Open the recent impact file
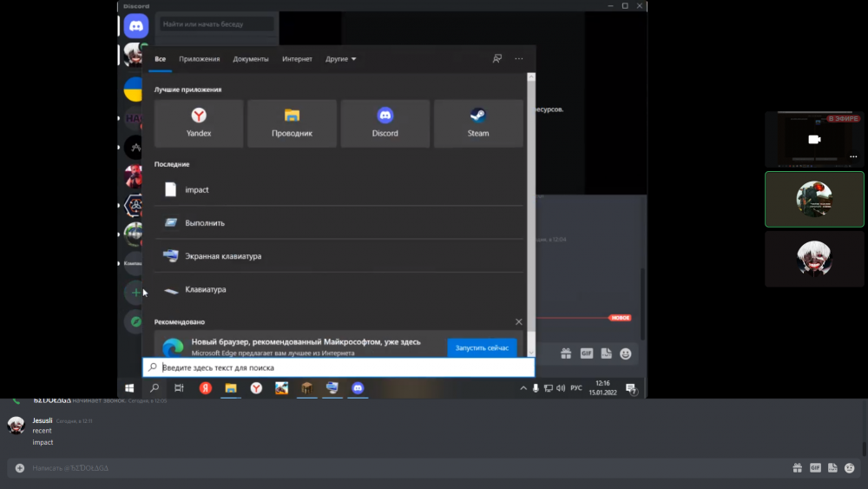The width and height of the screenshot is (868, 489). [339, 189]
